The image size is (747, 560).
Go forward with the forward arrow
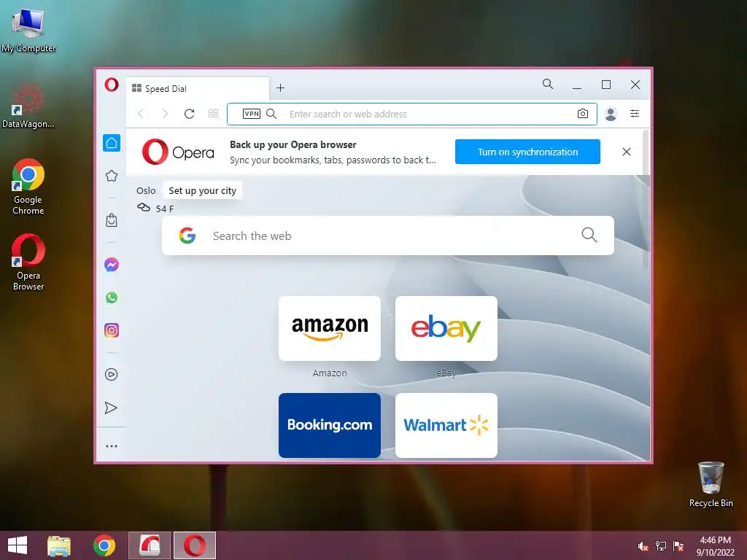(165, 114)
